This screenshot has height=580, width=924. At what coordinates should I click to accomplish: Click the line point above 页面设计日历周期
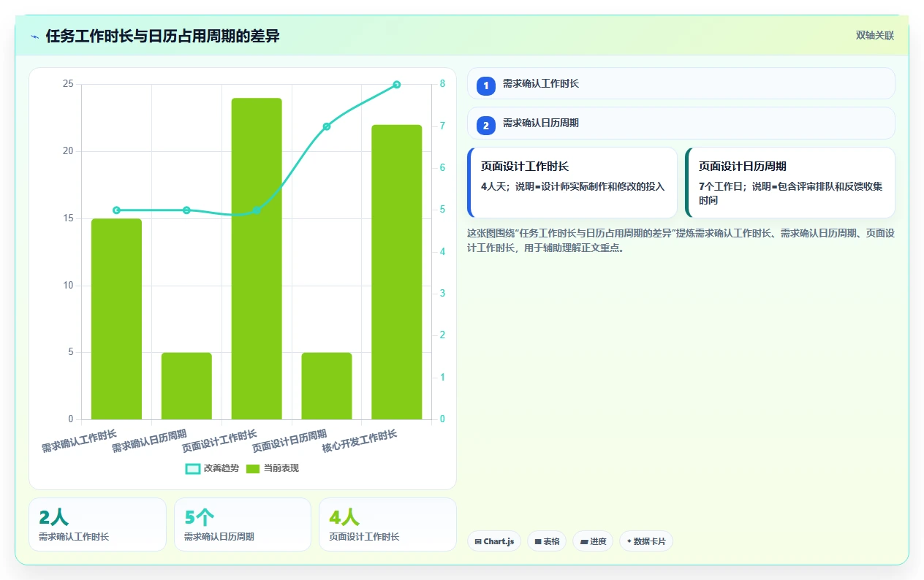pos(327,126)
